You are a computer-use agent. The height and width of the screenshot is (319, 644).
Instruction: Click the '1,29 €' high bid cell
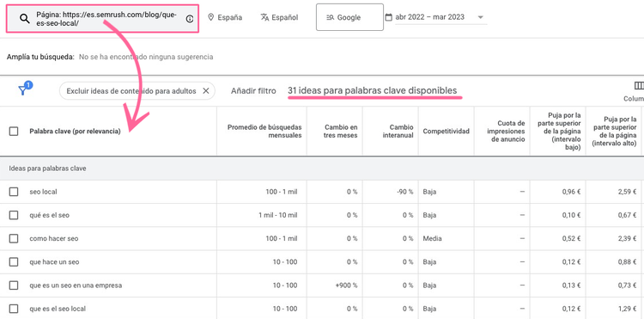[x=627, y=309]
